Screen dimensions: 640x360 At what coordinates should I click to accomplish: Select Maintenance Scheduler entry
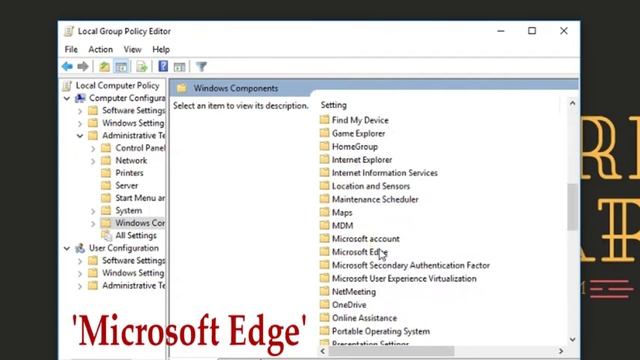tap(375, 199)
